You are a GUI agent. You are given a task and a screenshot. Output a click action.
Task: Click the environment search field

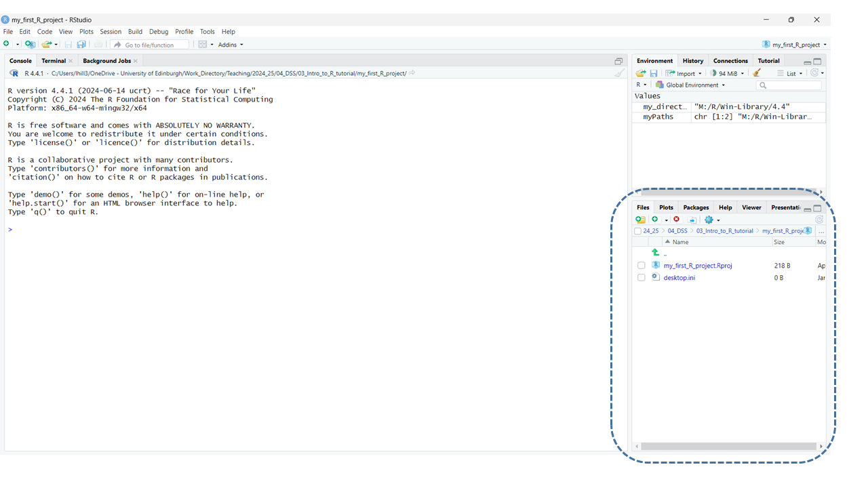789,85
